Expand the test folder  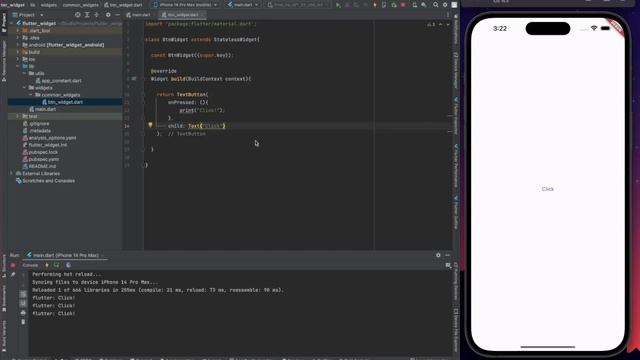18,116
